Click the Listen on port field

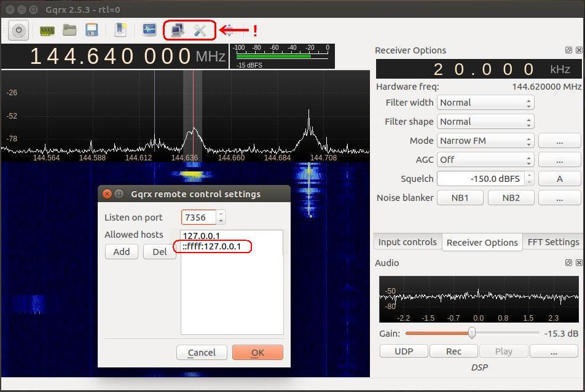pyautogui.click(x=198, y=218)
